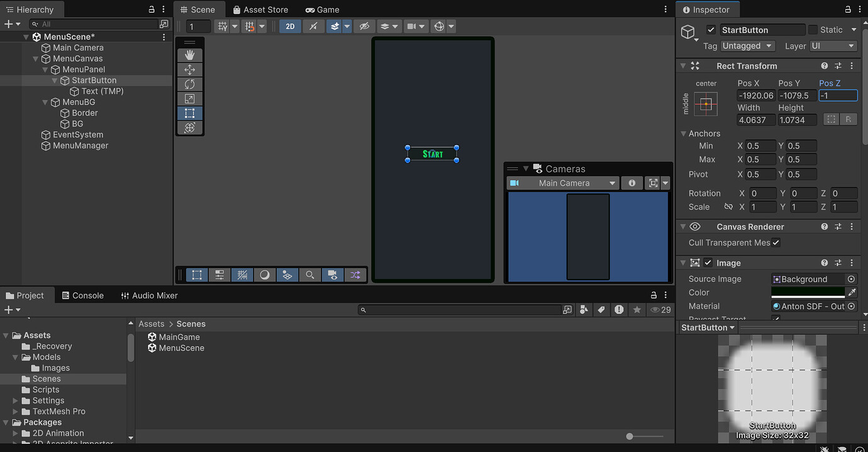Select the Rotate tool
The image size is (868, 452).
[190, 84]
